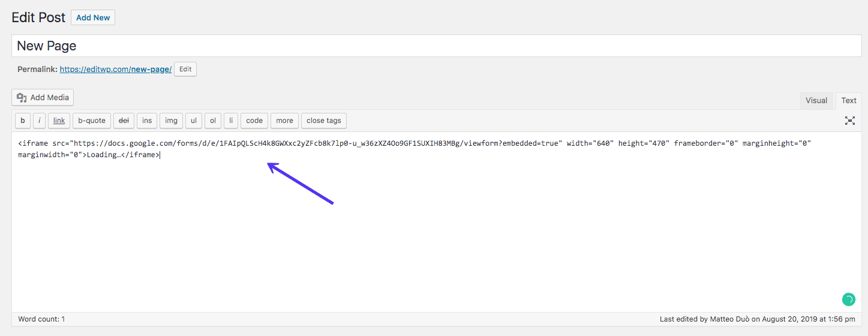The width and height of the screenshot is (868, 336).
Task: Click the close tags button
Action: 323,121
